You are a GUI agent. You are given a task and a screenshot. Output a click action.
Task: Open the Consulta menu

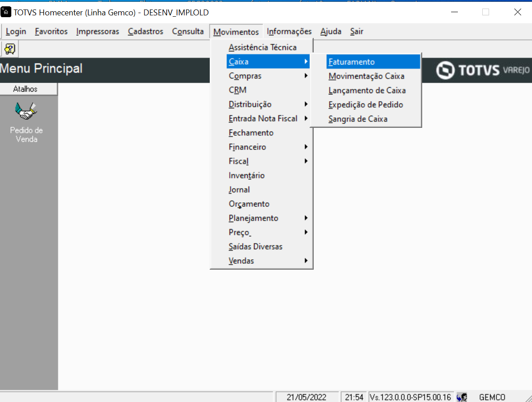point(188,32)
